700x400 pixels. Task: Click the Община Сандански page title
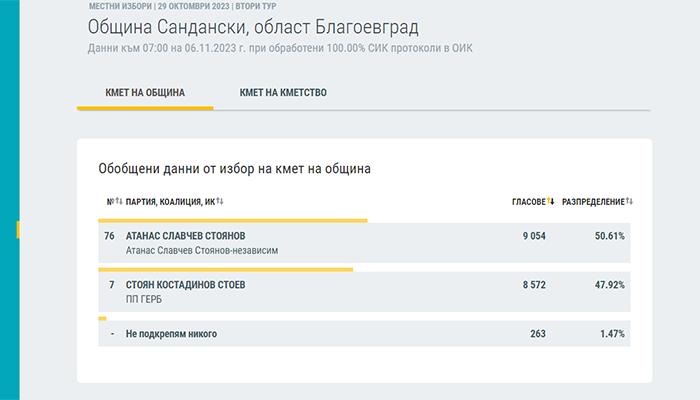[x=253, y=27]
